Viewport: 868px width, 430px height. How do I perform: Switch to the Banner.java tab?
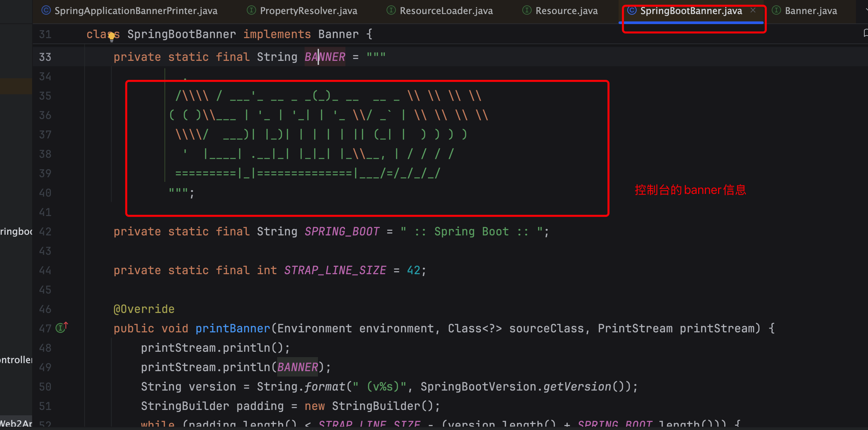810,11
